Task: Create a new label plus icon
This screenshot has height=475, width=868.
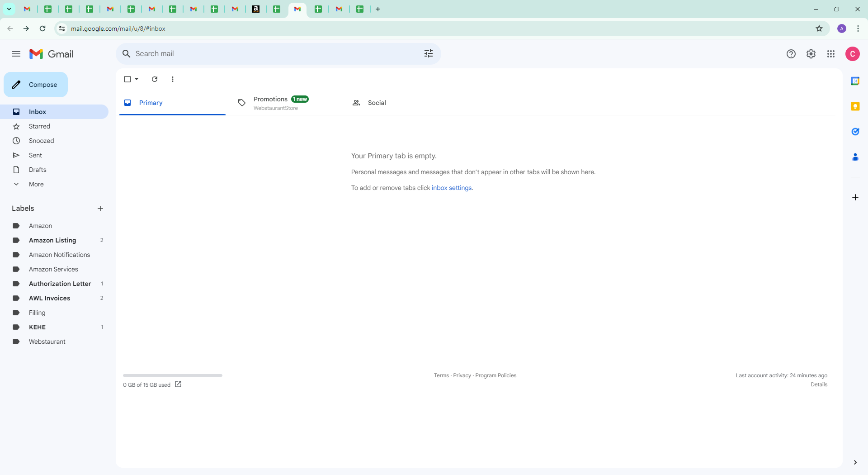Action: coord(100,209)
